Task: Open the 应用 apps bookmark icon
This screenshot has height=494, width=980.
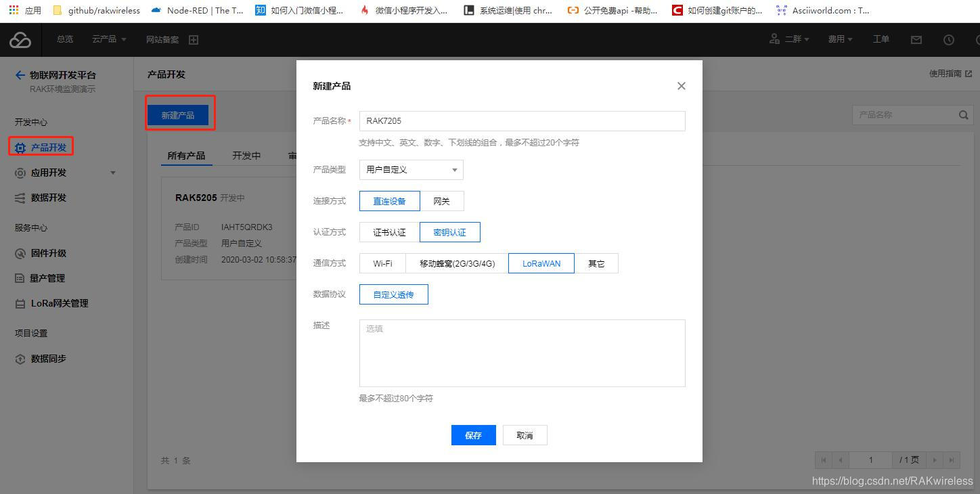Action: (14, 10)
